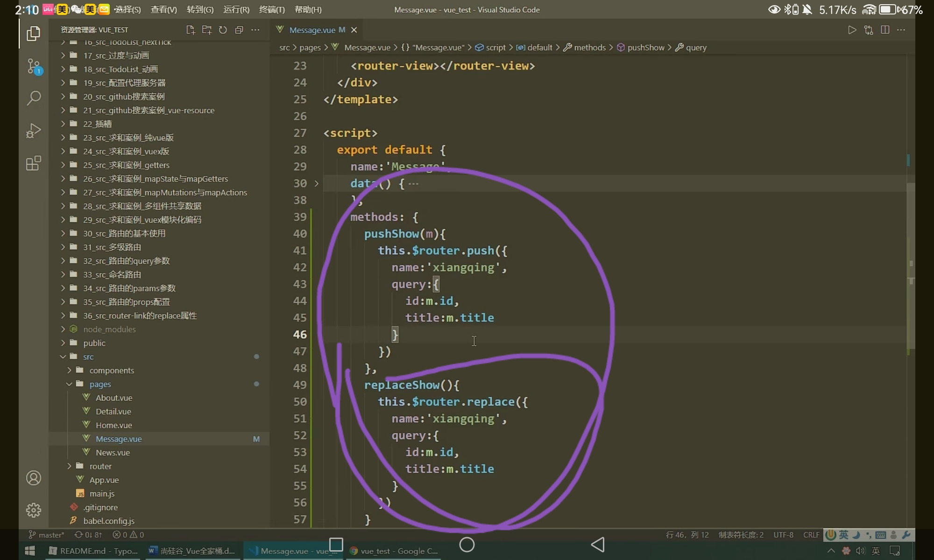
Task: Collapse all folders in explorer
Action: tap(239, 30)
